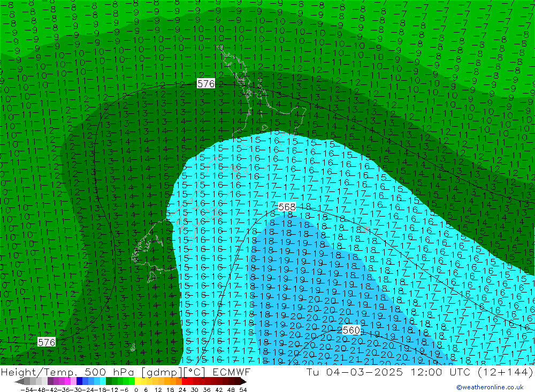The image size is (535, 392).
Task: Click the 568 contour height label
Action: point(287,207)
